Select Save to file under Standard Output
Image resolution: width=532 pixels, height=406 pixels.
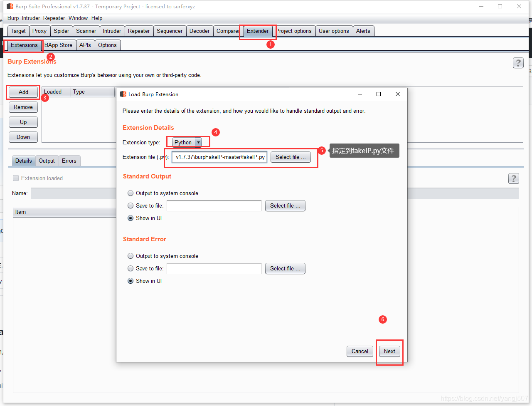(x=131, y=205)
